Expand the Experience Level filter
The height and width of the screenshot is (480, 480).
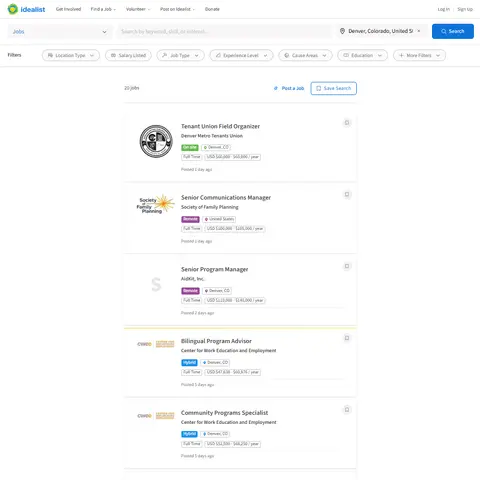coord(241,55)
